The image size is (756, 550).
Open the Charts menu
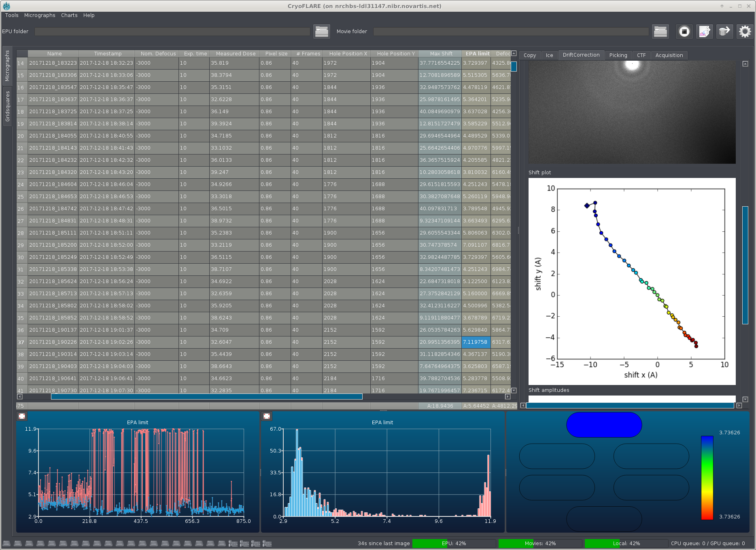69,15
